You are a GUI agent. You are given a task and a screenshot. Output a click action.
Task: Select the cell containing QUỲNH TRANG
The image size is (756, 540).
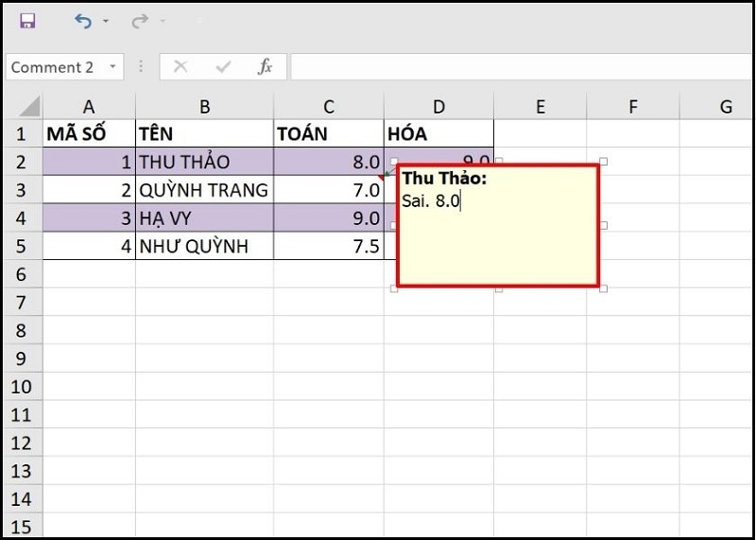pyautogui.click(x=204, y=190)
